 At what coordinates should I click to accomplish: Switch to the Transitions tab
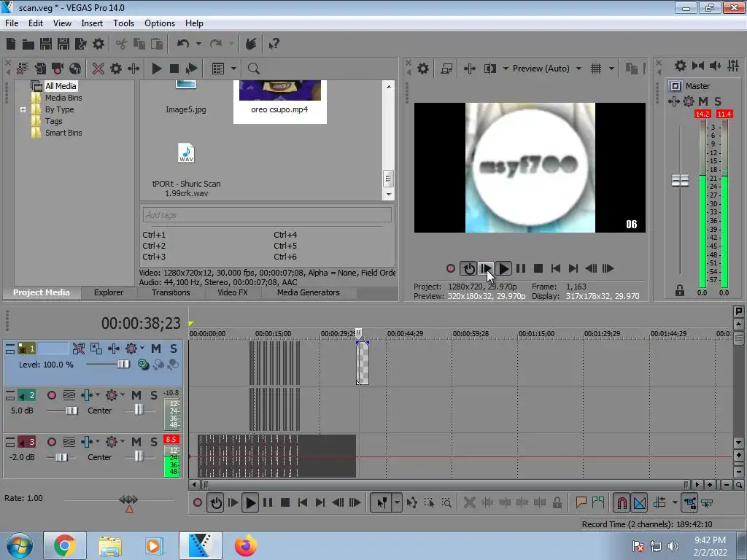pyautogui.click(x=171, y=293)
